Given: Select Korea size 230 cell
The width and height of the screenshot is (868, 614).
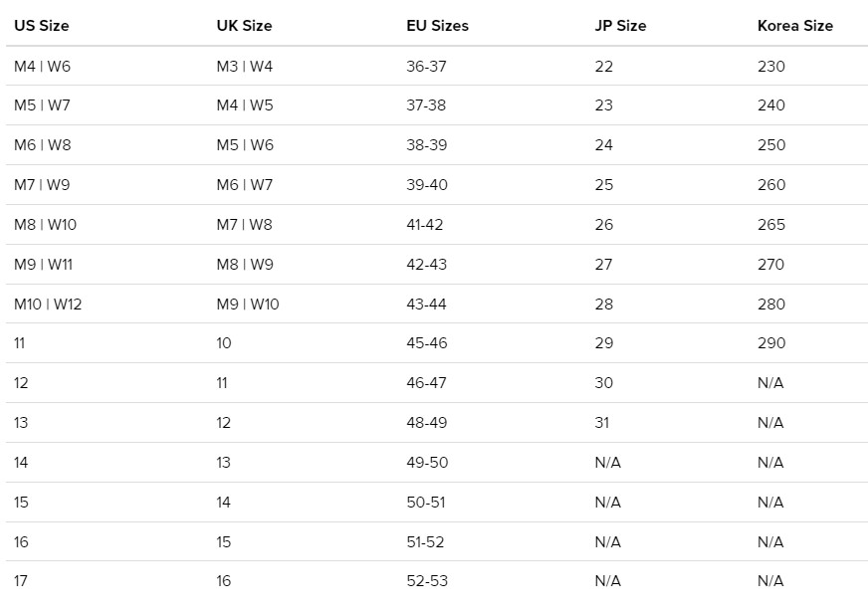Looking at the screenshot, I should pyautogui.click(x=771, y=67).
